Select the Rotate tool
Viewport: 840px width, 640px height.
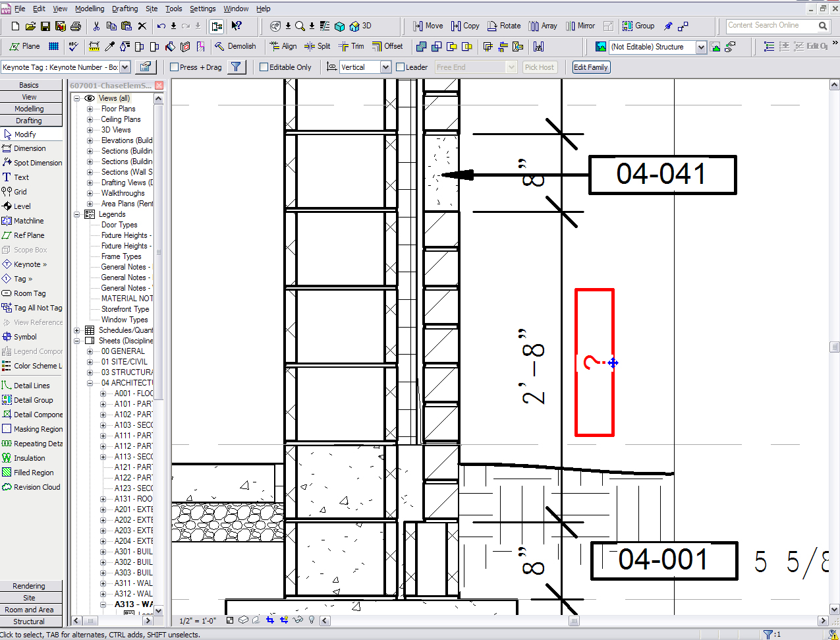point(504,26)
